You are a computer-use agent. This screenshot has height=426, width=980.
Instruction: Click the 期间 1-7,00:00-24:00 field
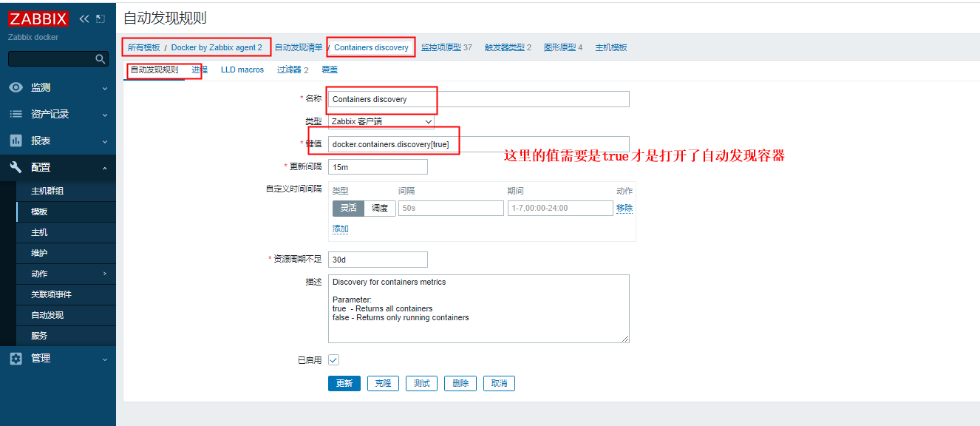point(560,209)
